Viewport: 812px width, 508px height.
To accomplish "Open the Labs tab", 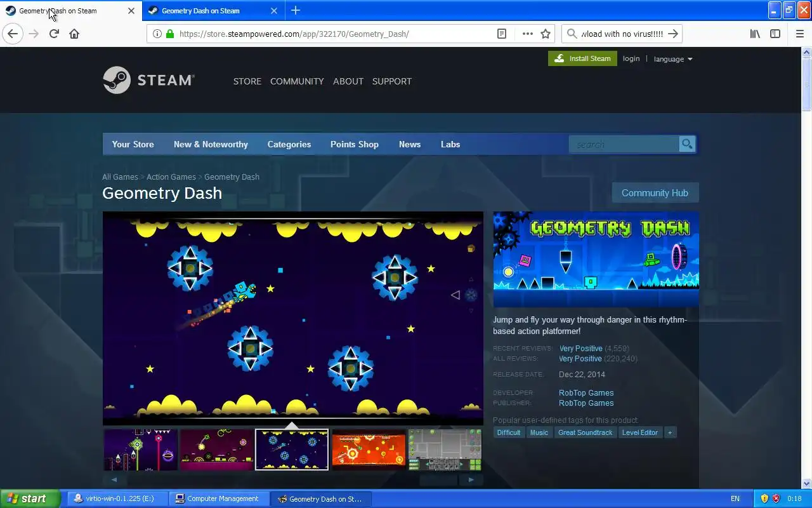I will coord(450,144).
